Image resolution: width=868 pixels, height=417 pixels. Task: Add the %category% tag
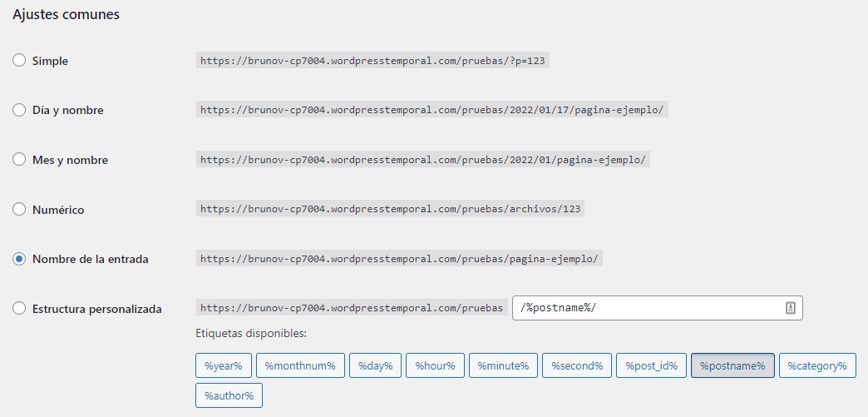(x=817, y=365)
